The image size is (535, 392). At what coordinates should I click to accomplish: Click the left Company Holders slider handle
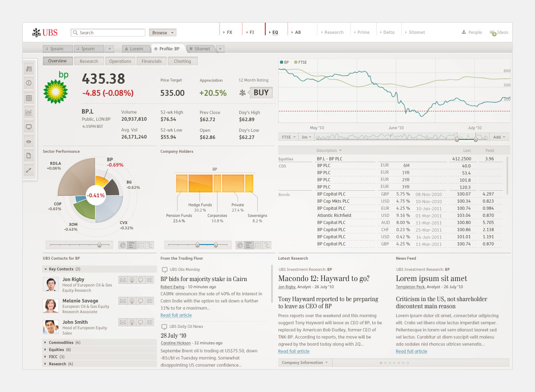coord(197,245)
